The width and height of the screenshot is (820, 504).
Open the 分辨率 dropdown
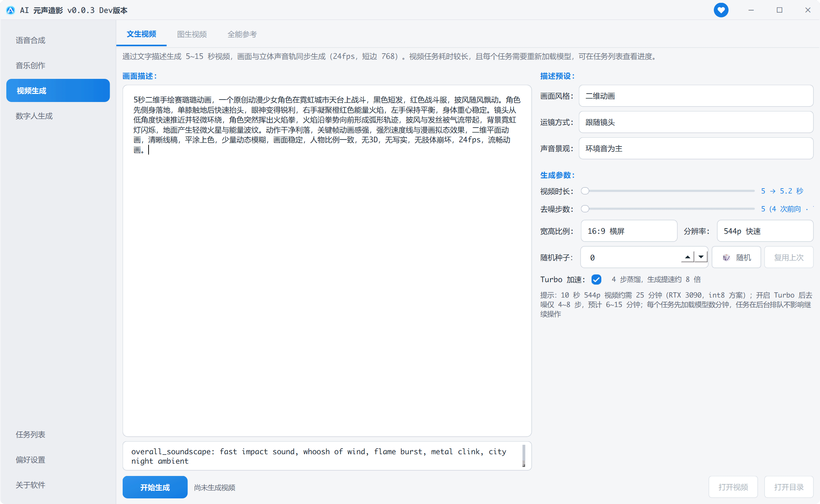pyautogui.click(x=765, y=231)
